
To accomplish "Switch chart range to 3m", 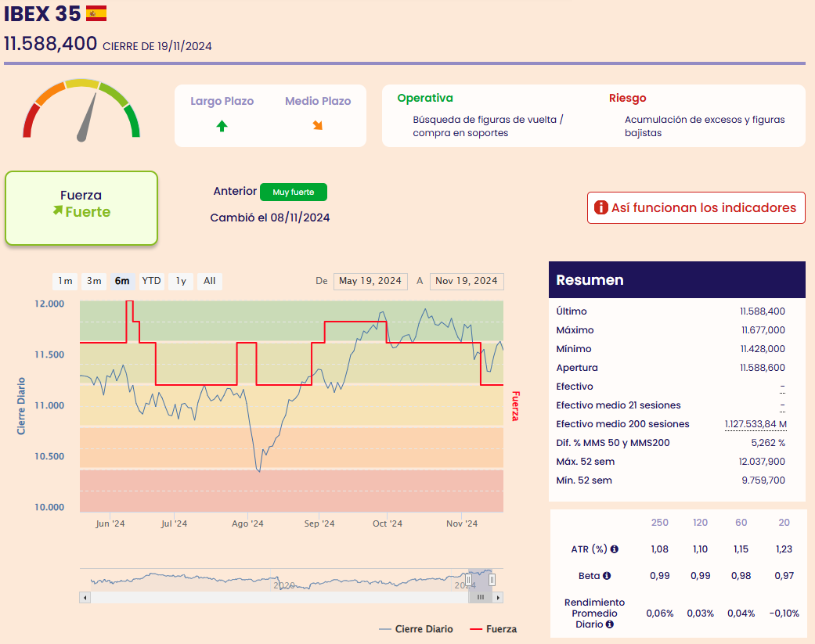I will [94, 281].
